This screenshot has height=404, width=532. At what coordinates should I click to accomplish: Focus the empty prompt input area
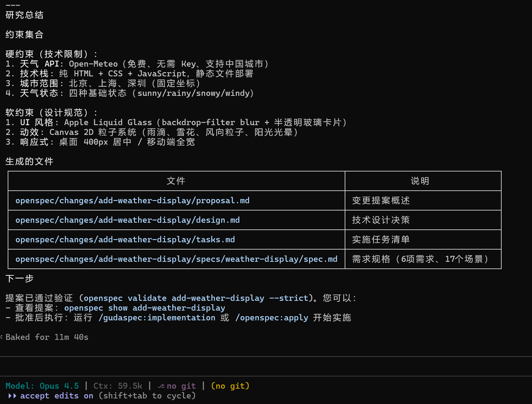coord(265,366)
